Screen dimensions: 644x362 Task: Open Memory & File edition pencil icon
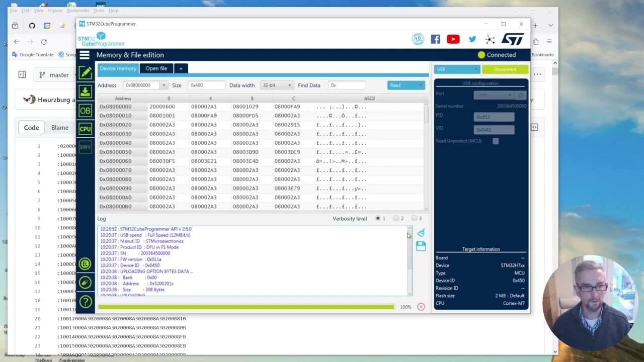(x=85, y=73)
